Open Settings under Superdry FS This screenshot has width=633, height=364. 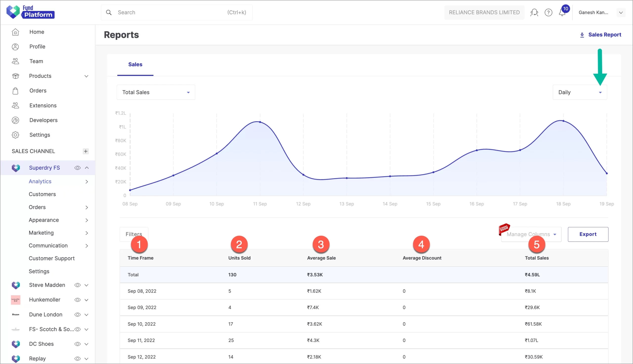39,271
